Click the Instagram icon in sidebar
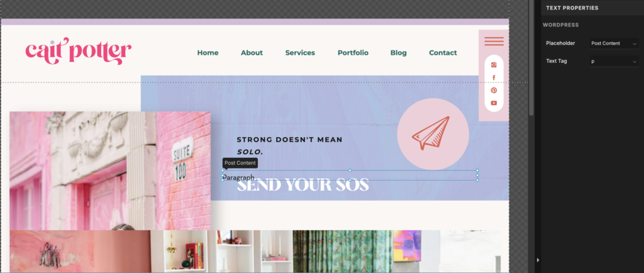Viewport: 644px width, 273px height. pos(494,64)
